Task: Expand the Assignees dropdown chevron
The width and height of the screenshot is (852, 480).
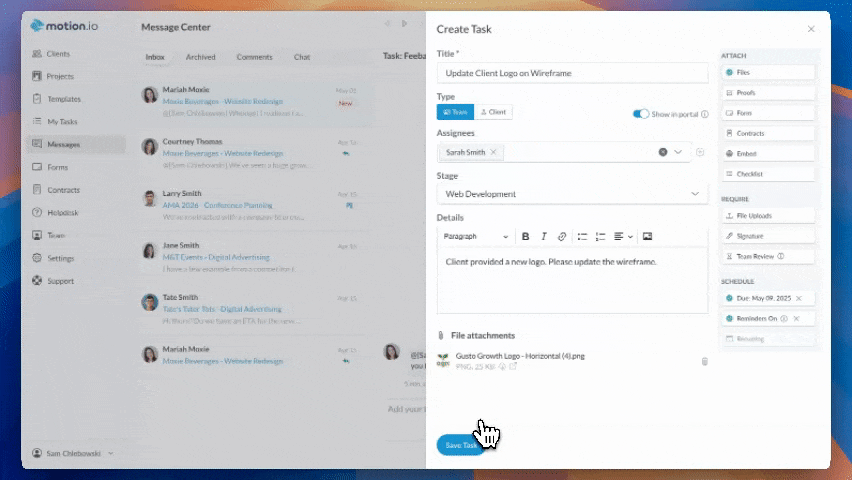Action: [x=678, y=152]
